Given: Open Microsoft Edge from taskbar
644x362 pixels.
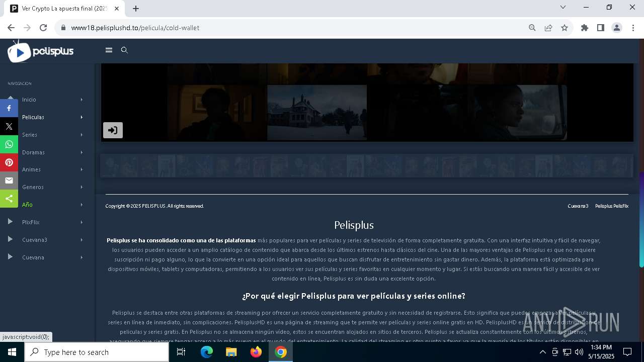Looking at the screenshot, I should pyautogui.click(x=207, y=352).
